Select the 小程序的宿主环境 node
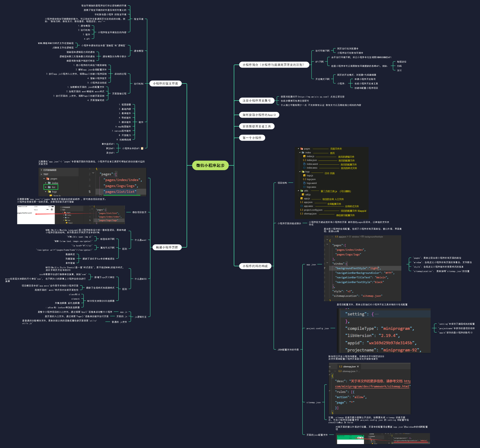The height and width of the screenshot is (448, 480). (165, 83)
